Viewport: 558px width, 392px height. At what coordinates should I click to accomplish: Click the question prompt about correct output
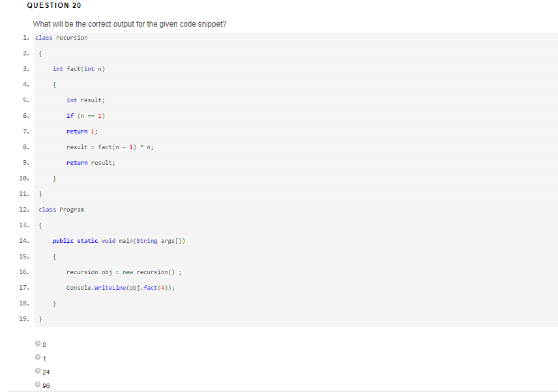pyautogui.click(x=130, y=24)
